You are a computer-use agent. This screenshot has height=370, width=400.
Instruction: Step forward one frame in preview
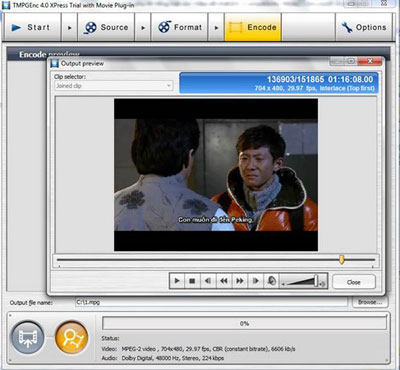click(x=255, y=281)
